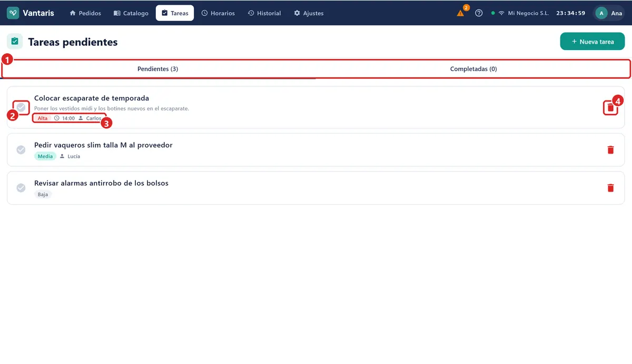
Task: Click the orange warning alerts icon
Action: [460, 13]
